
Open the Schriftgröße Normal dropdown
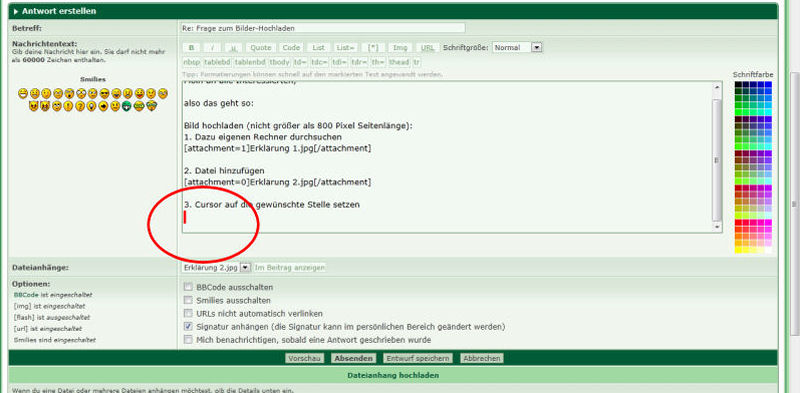(x=517, y=47)
